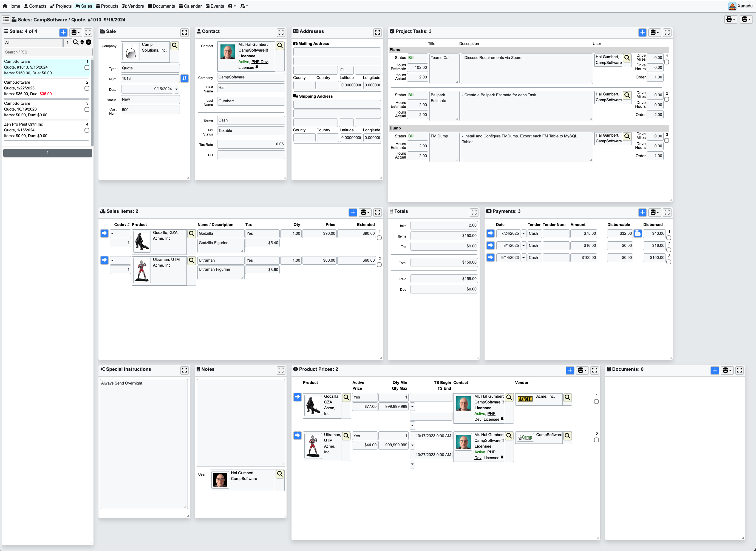The width and height of the screenshot is (756, 551).
Task: Expand the Totals panel with its fullscreen icon
Action: click(474, 212)
